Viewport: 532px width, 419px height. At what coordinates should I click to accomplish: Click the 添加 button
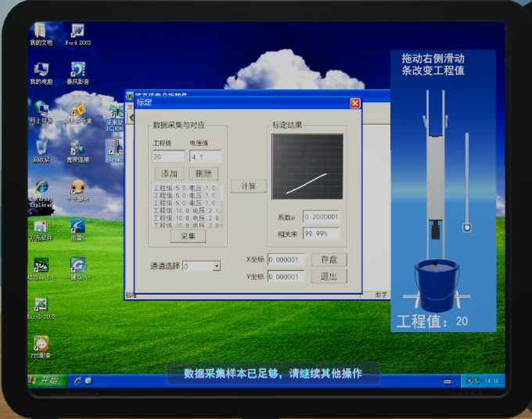click(169, 173)
